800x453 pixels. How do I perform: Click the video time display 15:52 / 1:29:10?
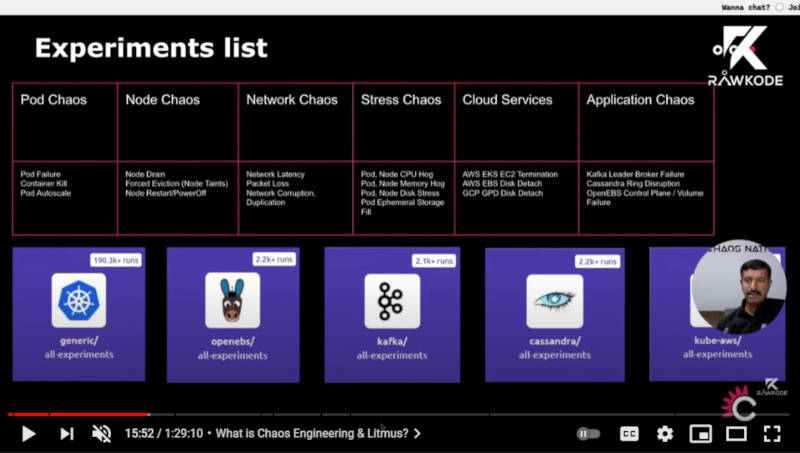[164, 434]
